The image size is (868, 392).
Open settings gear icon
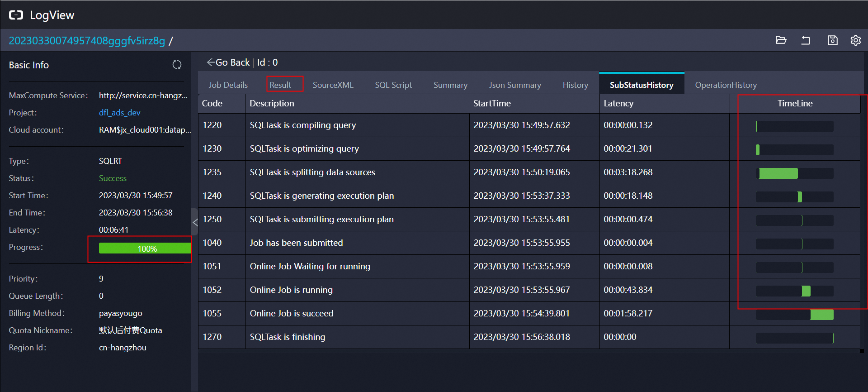[855, 40]
